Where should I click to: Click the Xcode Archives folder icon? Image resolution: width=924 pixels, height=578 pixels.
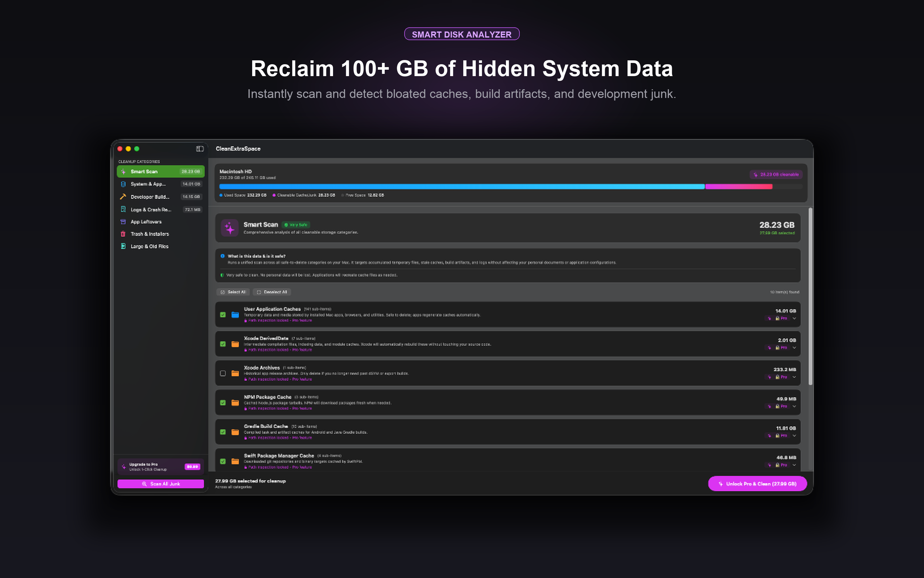(235, 373)
